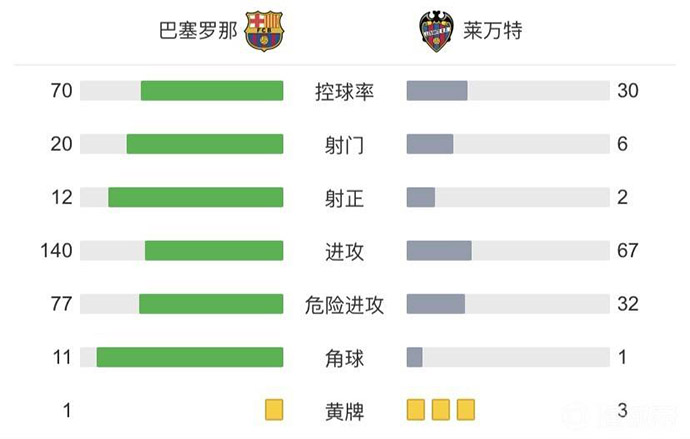Viewport: 690px width, 439px height.
Task: Click Levante's gray 进攻 bar showing 67
Action: pos(439,250)
